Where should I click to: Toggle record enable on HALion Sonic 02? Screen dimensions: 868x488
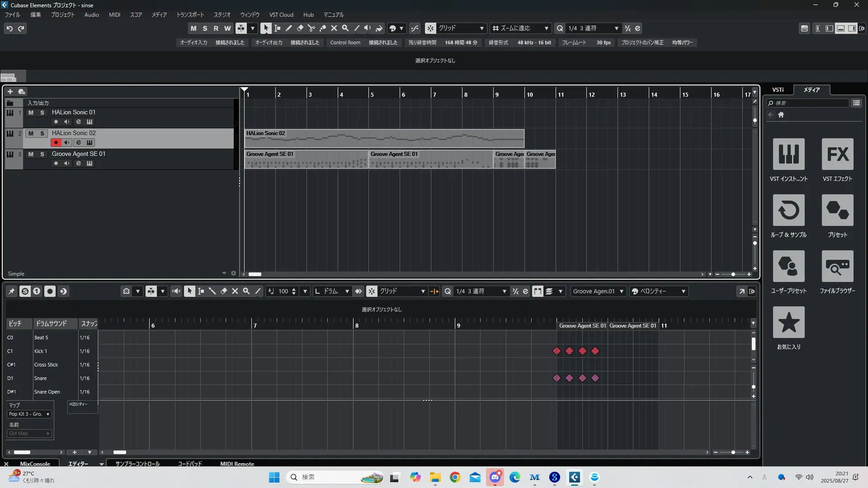click(56, 143)
